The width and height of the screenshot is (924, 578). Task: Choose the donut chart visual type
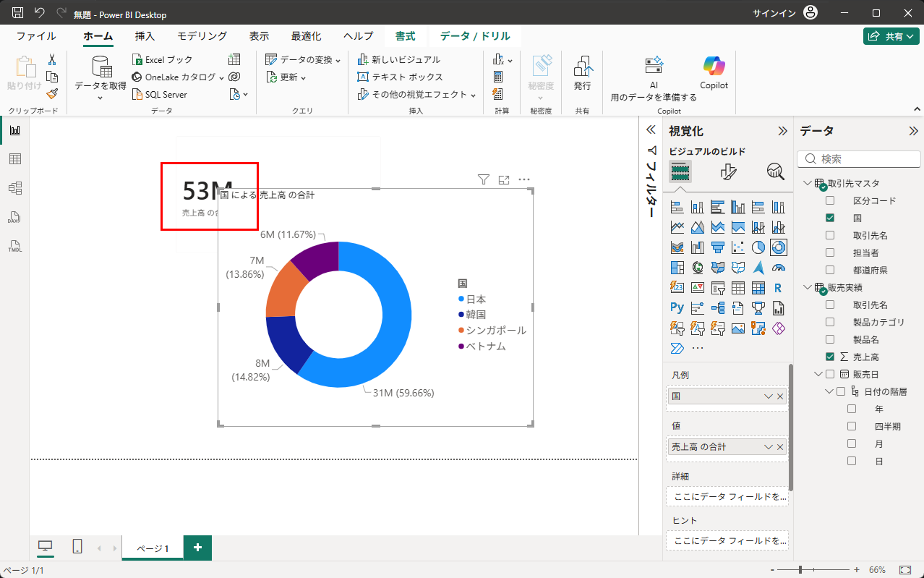(779, 247)
